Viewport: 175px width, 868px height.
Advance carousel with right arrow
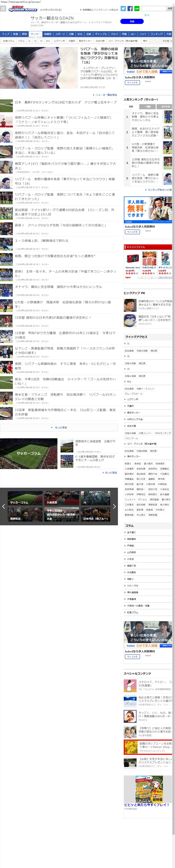coord(114,506)
